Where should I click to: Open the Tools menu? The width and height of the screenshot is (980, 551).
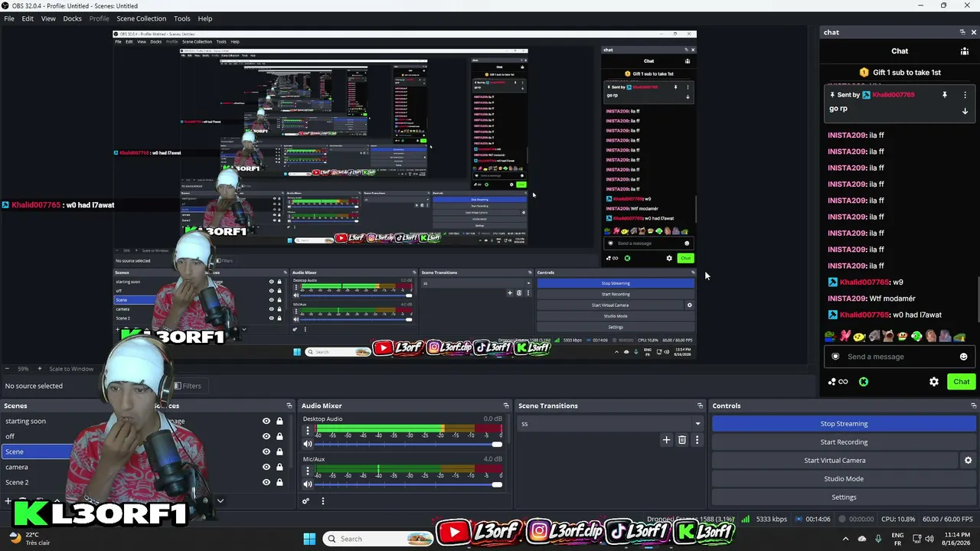(182, 18)
